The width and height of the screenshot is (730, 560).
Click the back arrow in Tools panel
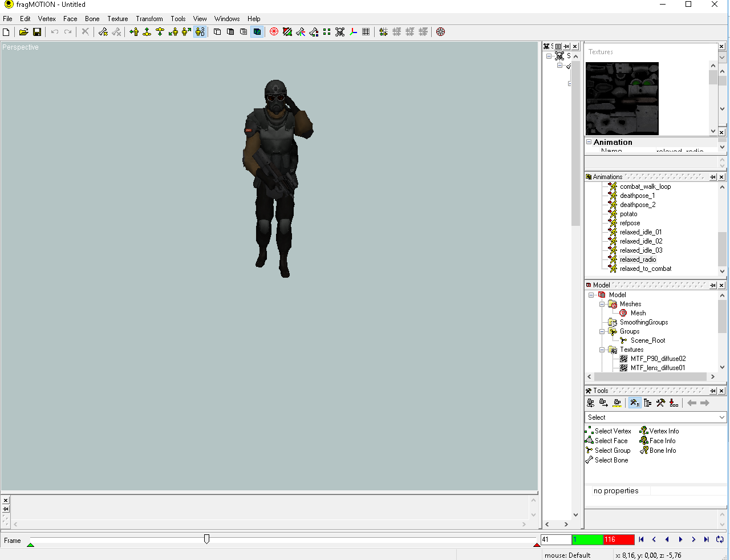click(x=692, y=403)
